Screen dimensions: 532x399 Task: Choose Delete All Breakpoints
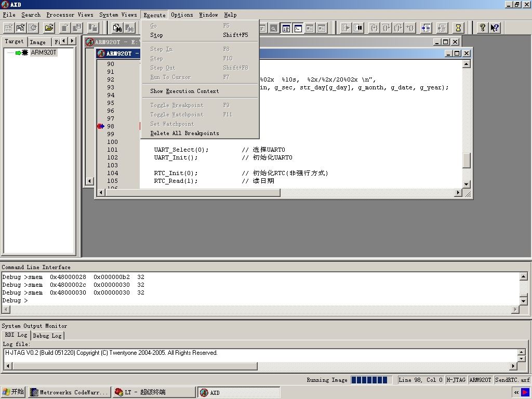tap(200, 133)
